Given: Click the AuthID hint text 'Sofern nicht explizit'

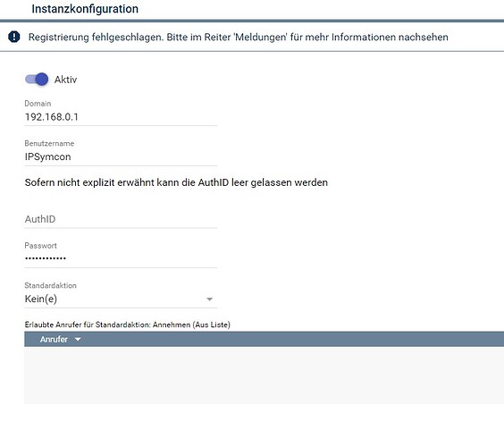Looking at the screenshot, I should tap(176, 182).
